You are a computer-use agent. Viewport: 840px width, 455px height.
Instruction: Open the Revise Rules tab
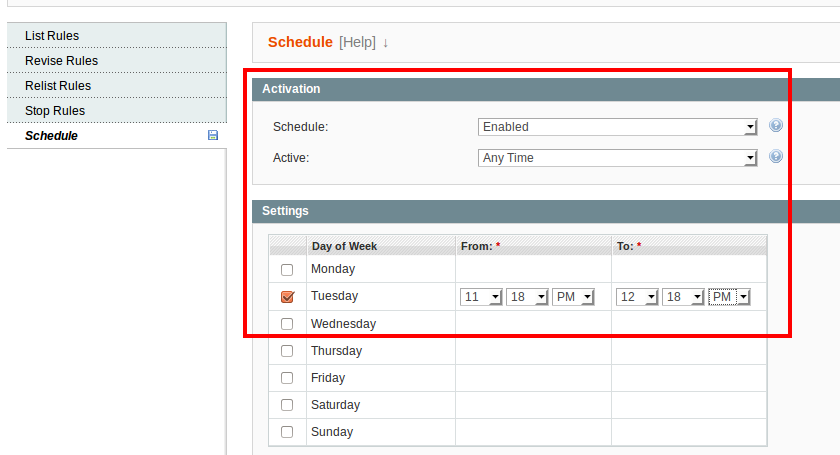coord(61,61)
